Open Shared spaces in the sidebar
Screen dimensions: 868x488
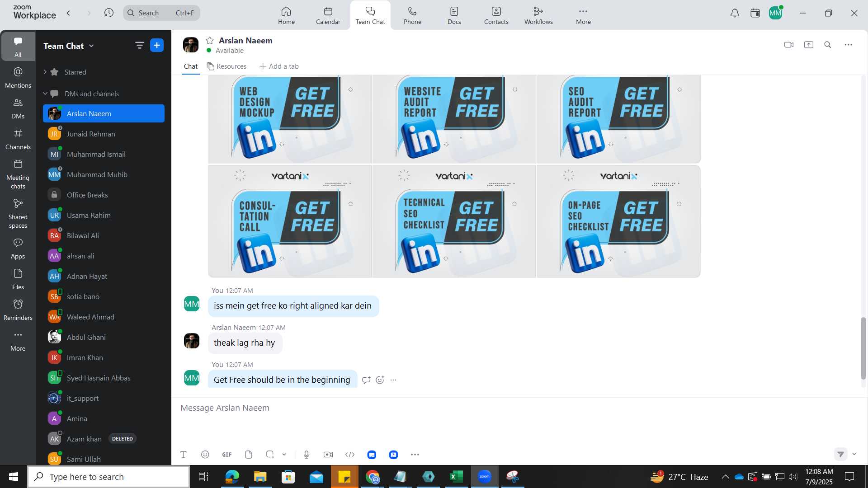[18, 214]
